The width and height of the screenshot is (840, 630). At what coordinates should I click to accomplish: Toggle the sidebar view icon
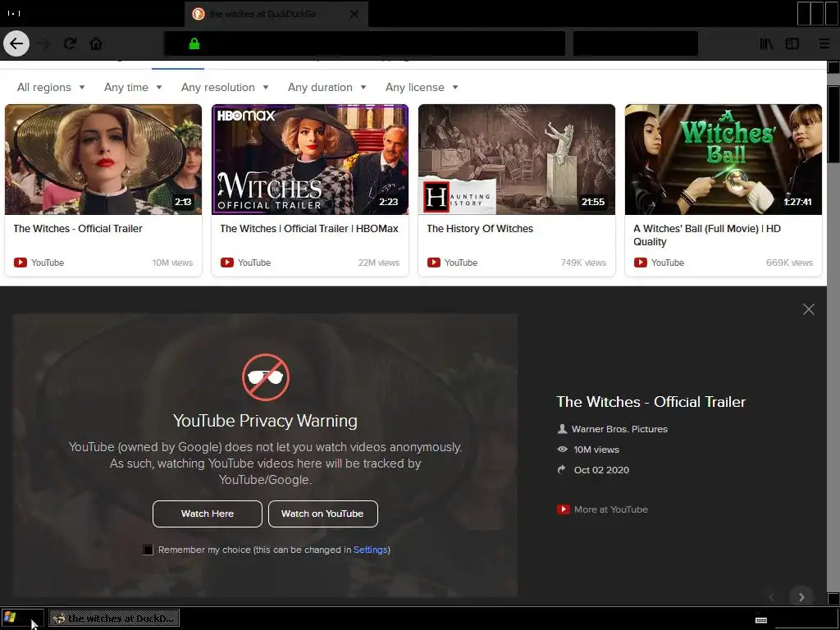point(792,44)
